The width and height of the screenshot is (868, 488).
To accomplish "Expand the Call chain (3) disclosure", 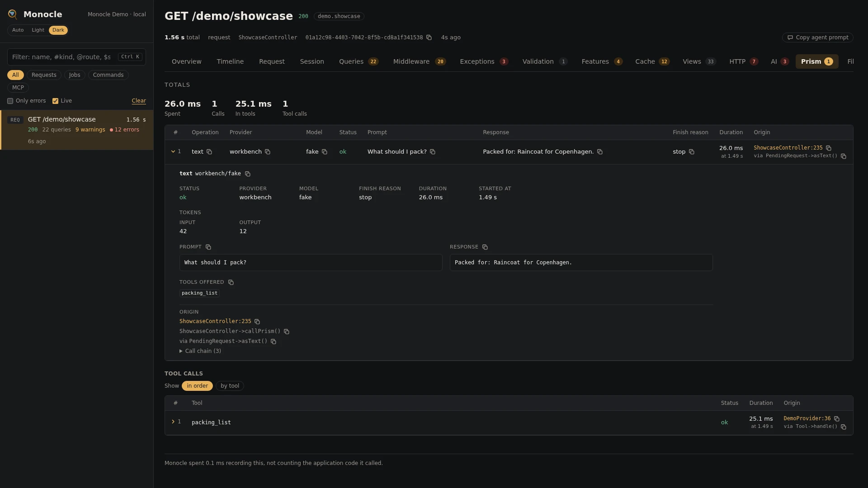I will point(200,351).
